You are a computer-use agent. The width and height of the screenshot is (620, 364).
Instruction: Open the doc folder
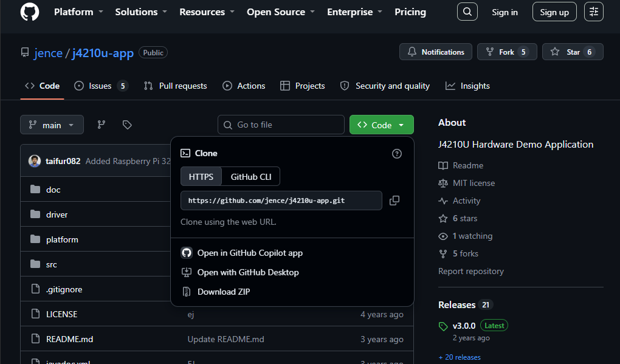[53, 190]
